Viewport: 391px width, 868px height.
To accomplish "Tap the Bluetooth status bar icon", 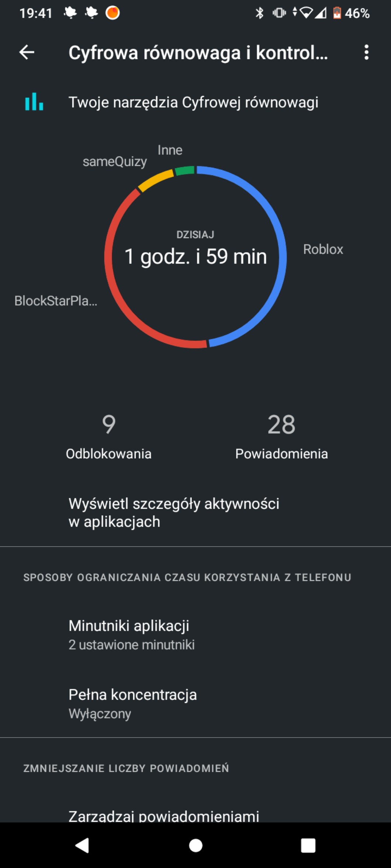I will coord(260,13).
